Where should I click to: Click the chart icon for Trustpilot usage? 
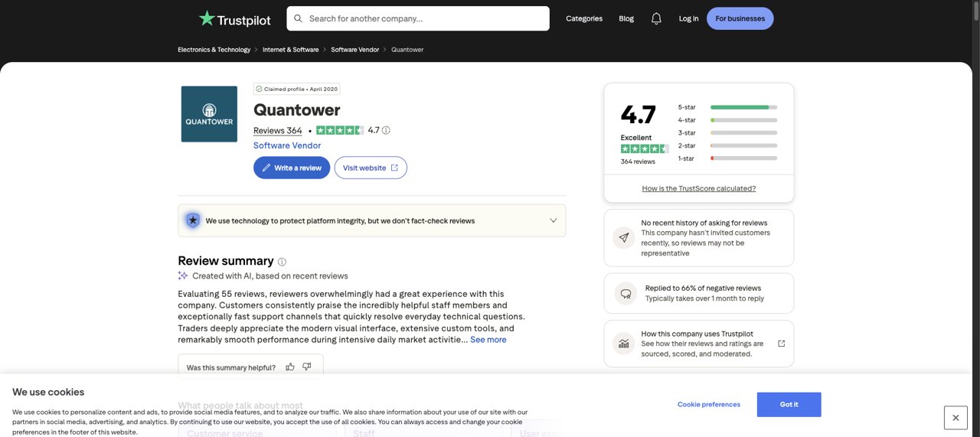point(624,344)
